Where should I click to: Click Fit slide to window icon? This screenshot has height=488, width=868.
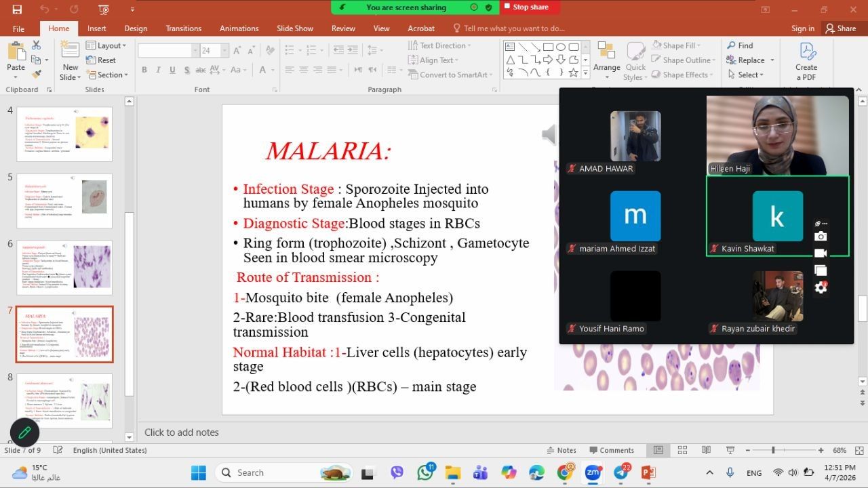click(x=858, y=450)
